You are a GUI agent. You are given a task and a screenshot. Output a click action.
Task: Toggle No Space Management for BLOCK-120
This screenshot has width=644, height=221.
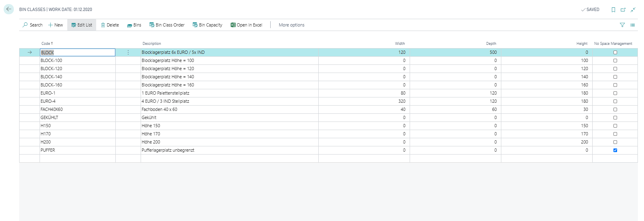615,69
